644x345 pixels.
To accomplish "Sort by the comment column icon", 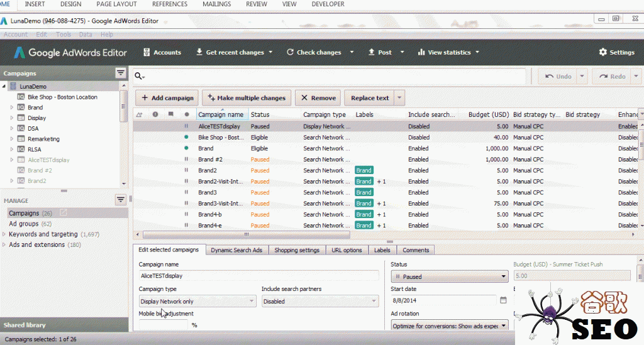I will [x=171, y=114].
